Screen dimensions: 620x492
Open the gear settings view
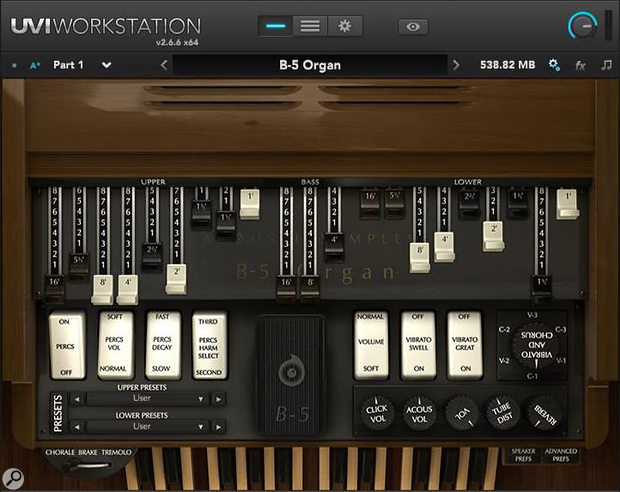point(344,26)
